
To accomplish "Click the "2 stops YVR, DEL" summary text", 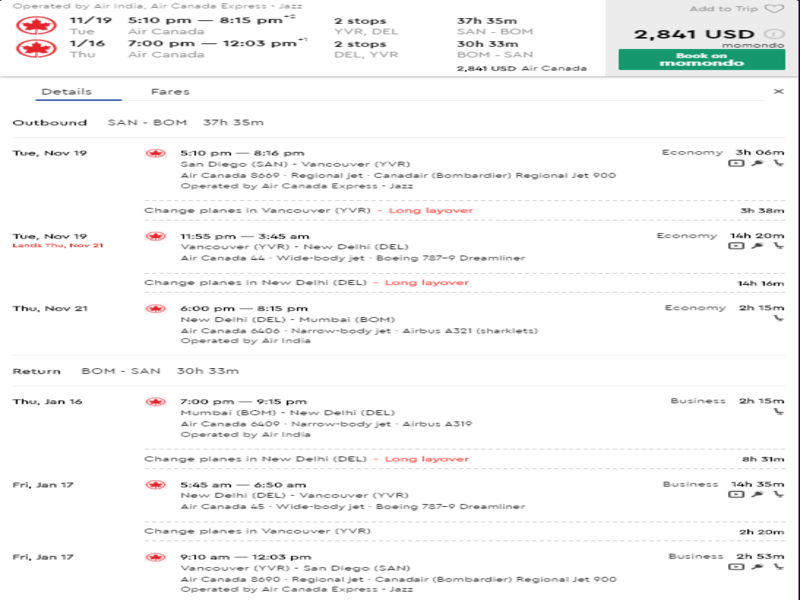I will coord(366,26).
